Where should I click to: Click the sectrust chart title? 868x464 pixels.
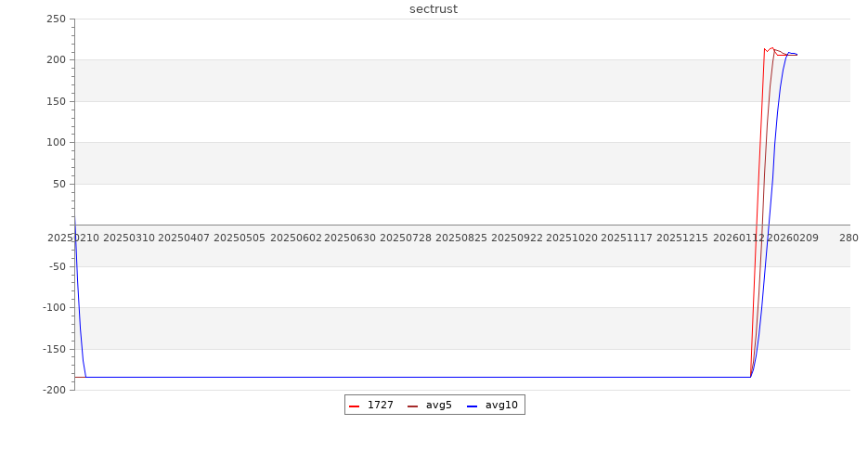[434, 9]
